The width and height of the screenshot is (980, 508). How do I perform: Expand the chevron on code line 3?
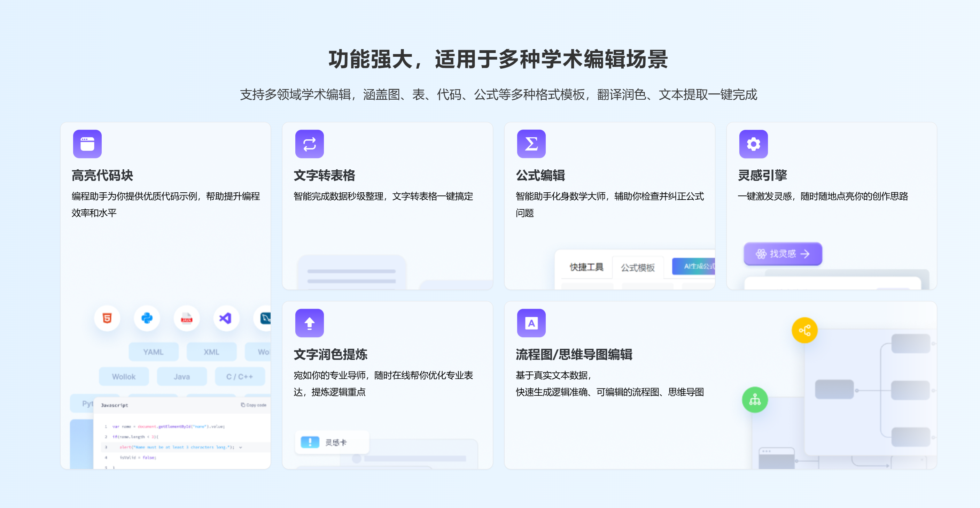point(240,447)
